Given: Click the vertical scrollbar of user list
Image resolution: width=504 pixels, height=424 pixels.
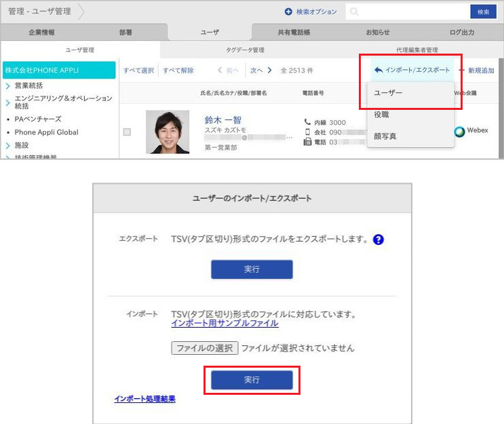Looking at the screenshot, I should pyautogui.click(x=501, y=108).
